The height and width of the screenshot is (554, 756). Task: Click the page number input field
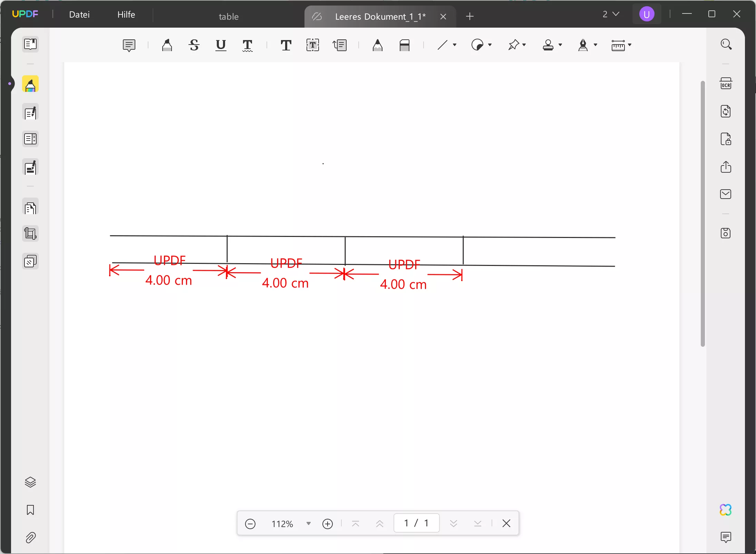[417, 523]
